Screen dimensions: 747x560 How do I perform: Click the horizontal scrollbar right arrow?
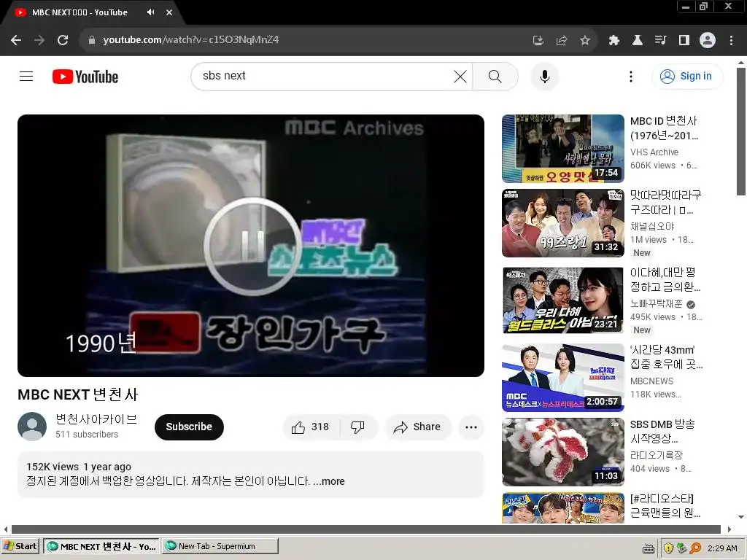(x=729, y=529)
